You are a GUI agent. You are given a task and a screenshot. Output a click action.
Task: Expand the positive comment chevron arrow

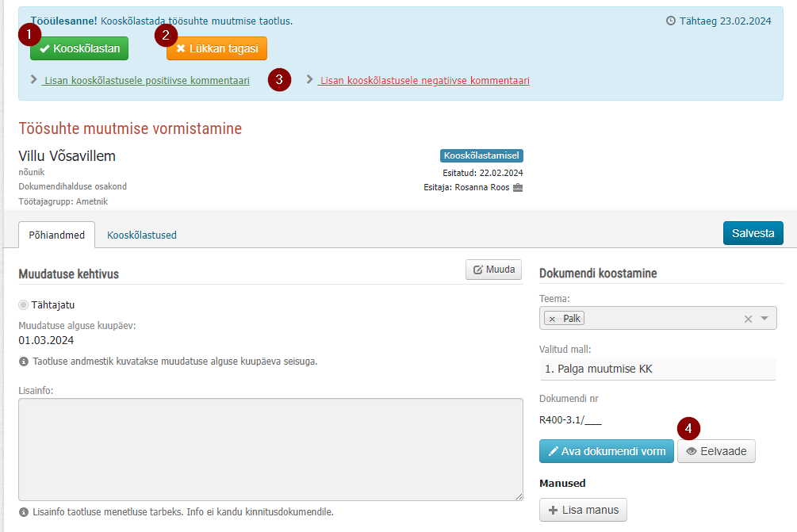click(x=33, y=79)
